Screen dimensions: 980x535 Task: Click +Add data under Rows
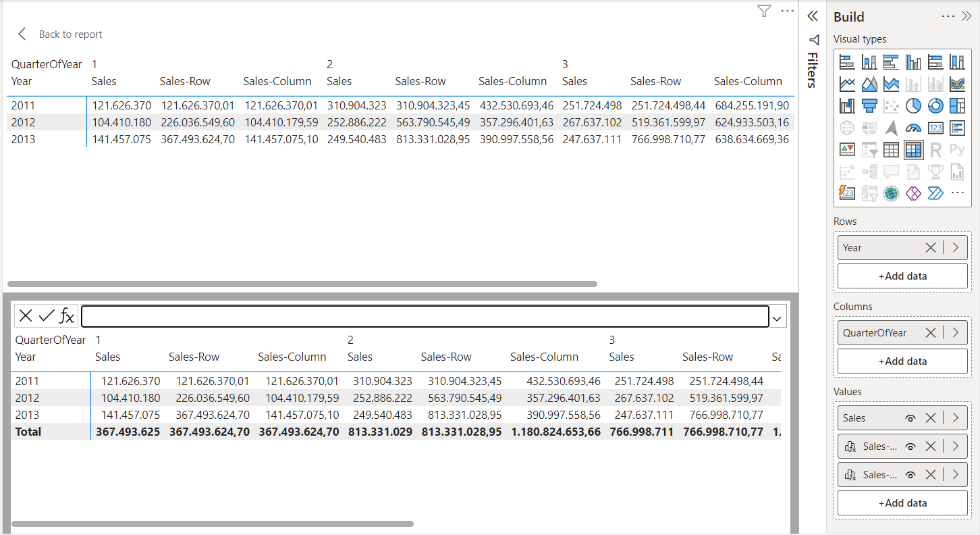(x=902, y=276)
